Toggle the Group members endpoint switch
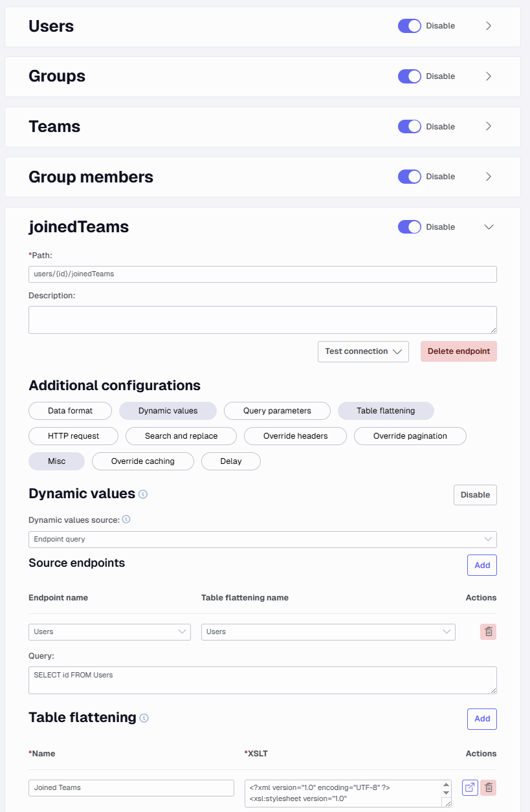This screenshot has height=812, width=530. point(410,177)
